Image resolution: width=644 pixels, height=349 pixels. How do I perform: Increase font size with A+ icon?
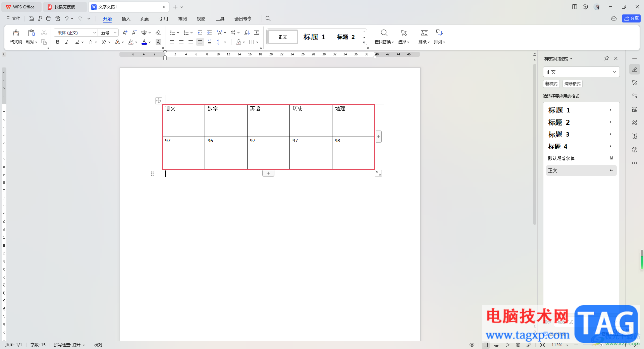click(125, 33)
